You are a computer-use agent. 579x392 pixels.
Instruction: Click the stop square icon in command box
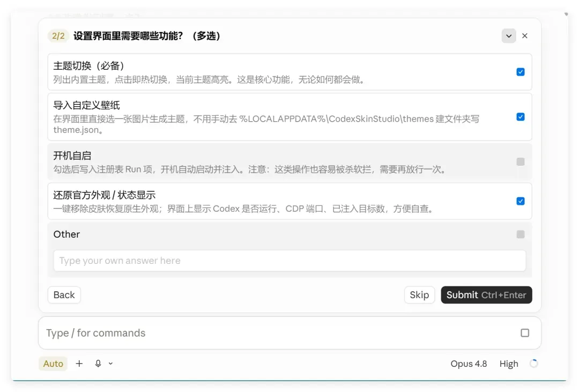(525, 333)
